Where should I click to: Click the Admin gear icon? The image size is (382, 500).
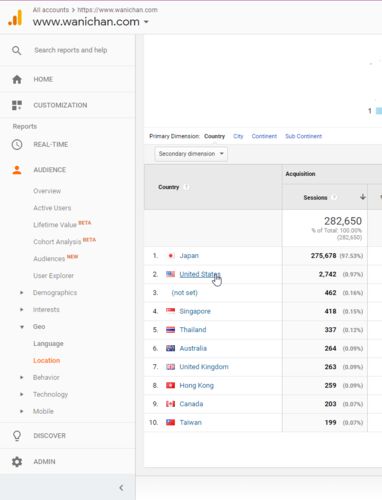coord(17,462)
